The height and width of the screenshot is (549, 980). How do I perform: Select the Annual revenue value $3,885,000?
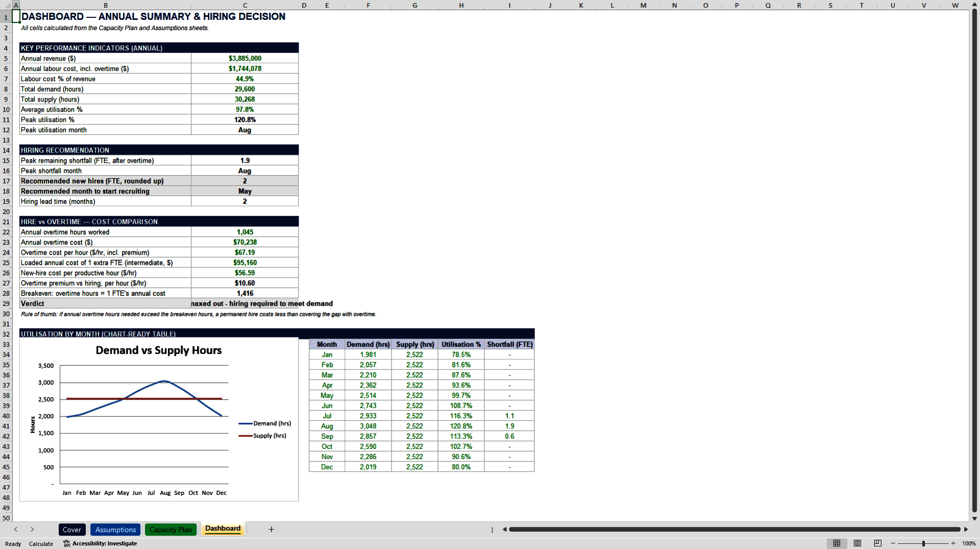pos(245,59)
